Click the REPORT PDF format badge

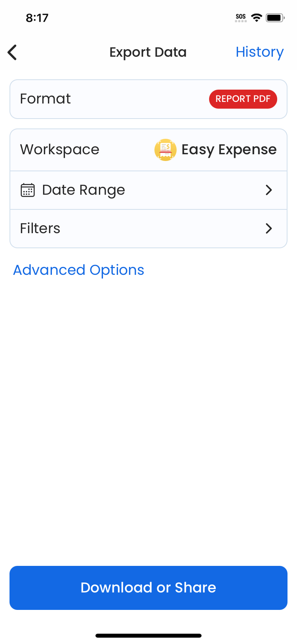243,99
